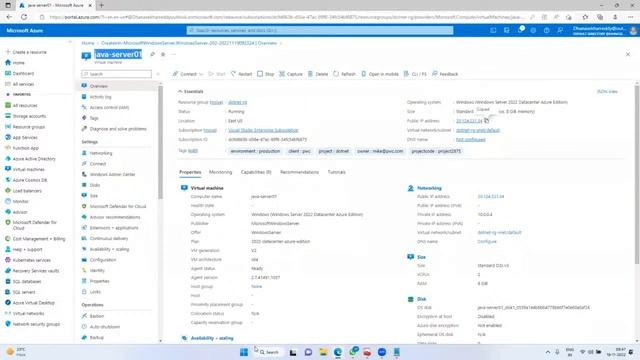Close the java-server01 blade
This screenshot has height=360, width=640.
click(628, 54)
